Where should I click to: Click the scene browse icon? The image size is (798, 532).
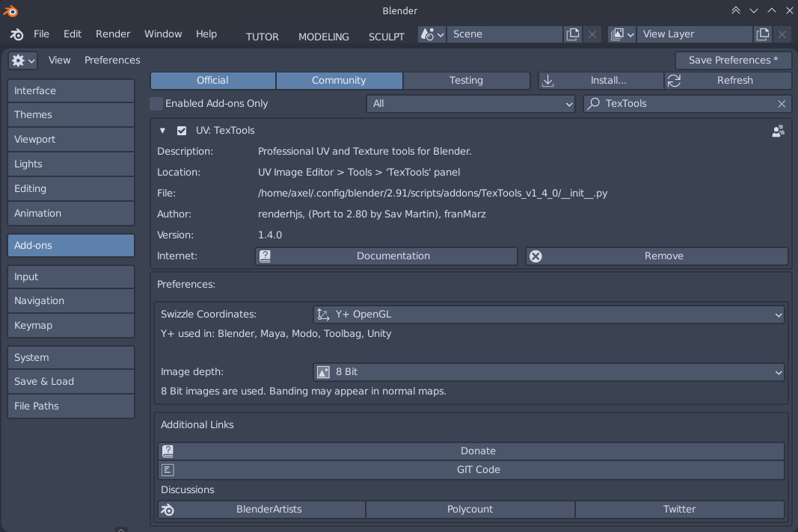432,34
